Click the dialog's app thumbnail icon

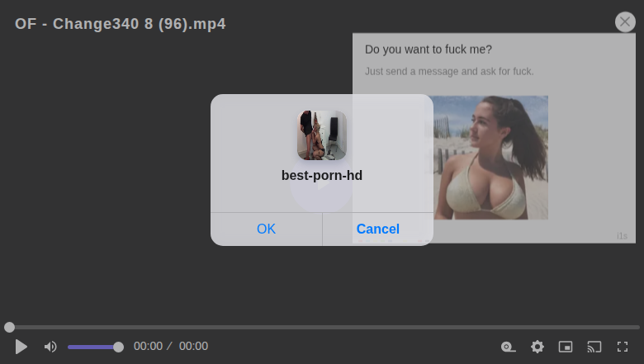point(322,135)
